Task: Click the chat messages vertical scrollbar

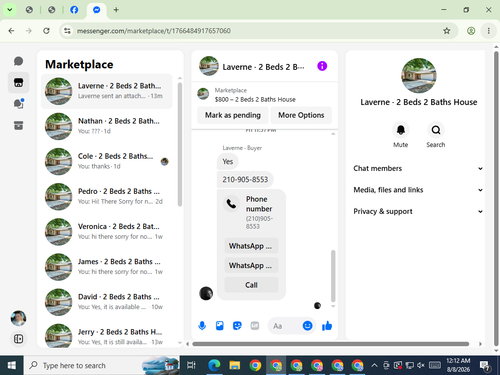Action: coord(333,276)
